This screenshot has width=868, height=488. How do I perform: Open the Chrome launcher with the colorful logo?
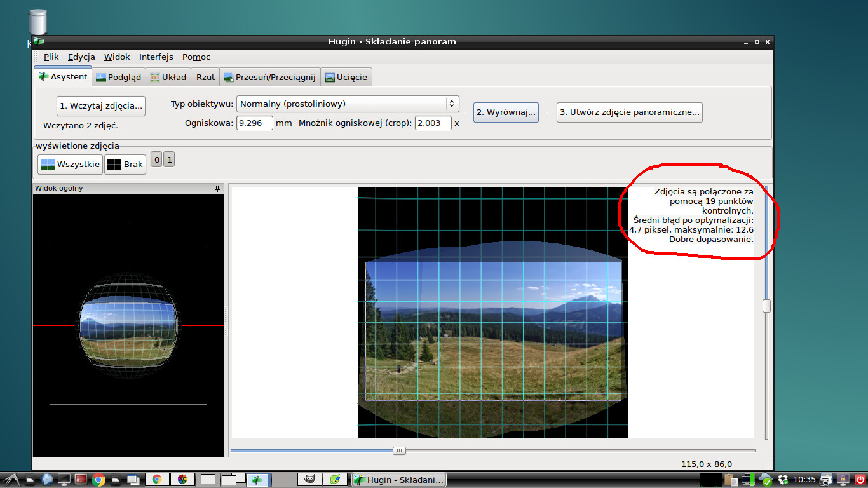[98, 480]
